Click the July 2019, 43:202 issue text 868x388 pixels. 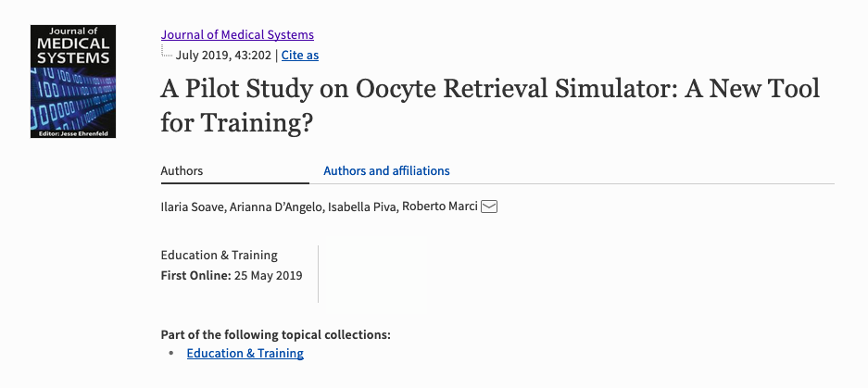(x=223, y=56)
